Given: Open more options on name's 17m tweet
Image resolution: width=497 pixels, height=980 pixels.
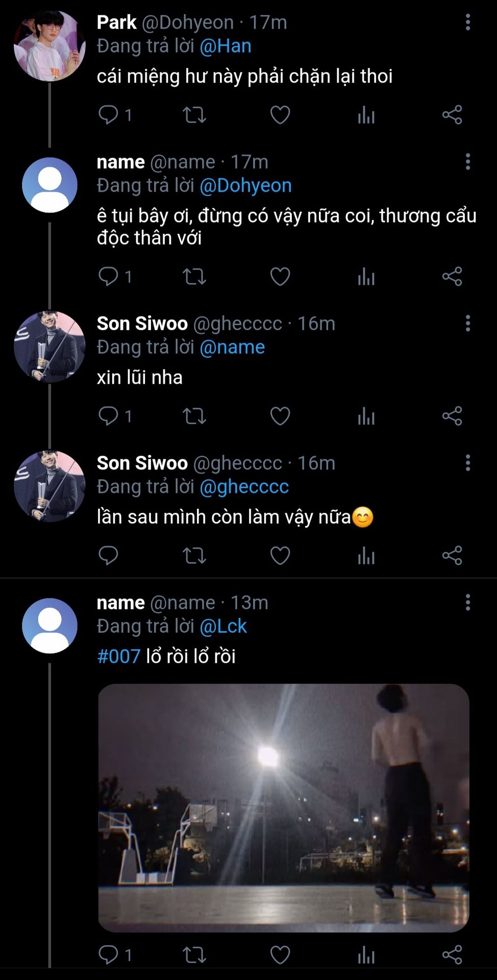Looking at the screenshot, I should (x=467, y=162).
